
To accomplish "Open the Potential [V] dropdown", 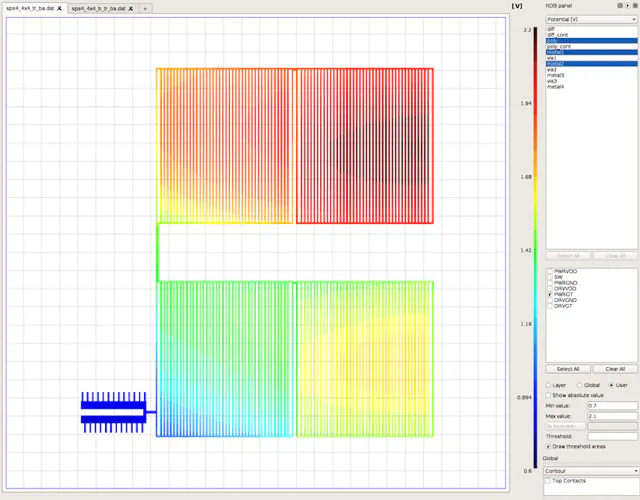I will (591, 19).
